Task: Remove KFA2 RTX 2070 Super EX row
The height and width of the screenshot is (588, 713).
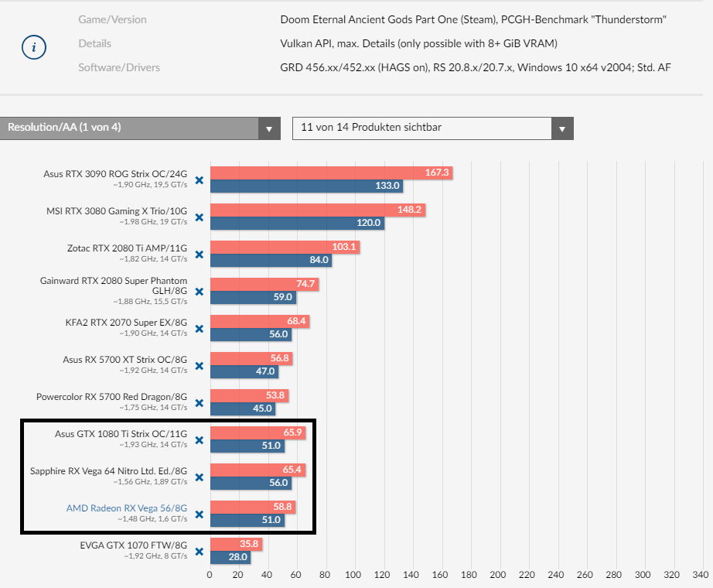Action: coord(200,329)
